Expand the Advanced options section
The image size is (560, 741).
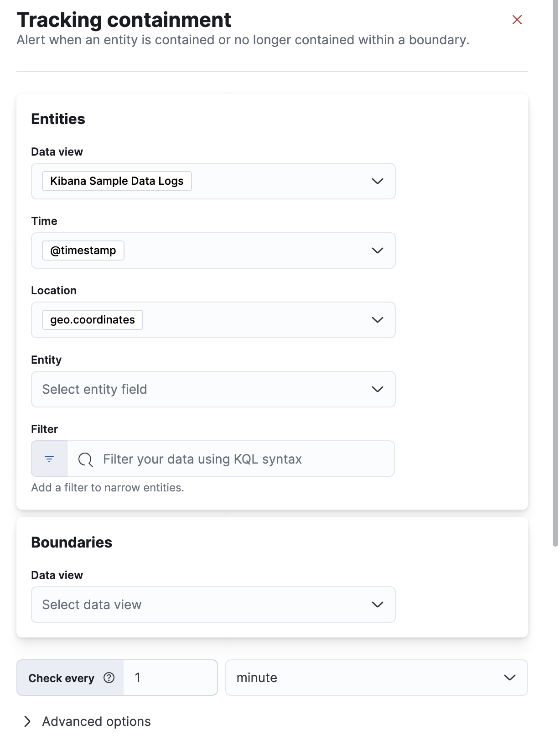[96, 721]
